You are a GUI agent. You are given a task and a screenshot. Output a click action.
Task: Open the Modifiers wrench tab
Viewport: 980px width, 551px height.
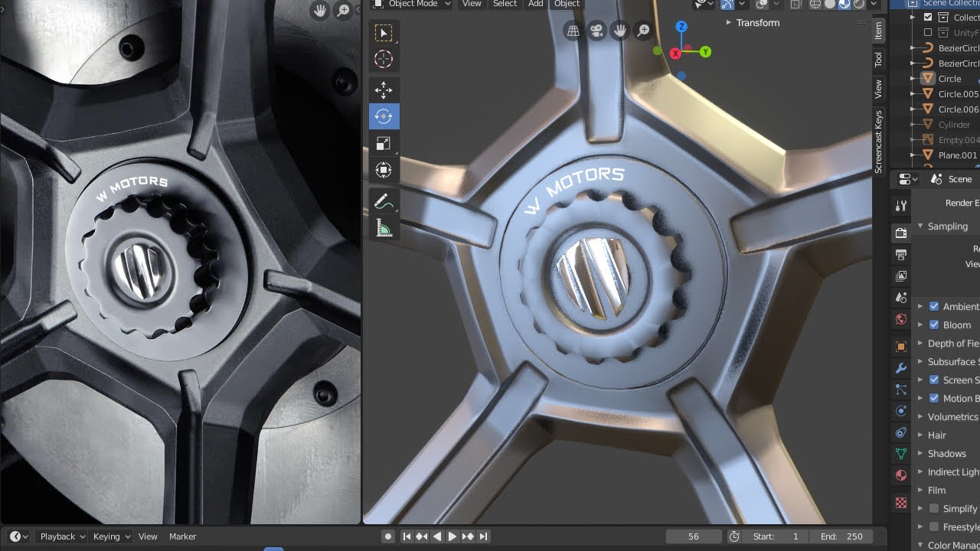tap(901, 368)
